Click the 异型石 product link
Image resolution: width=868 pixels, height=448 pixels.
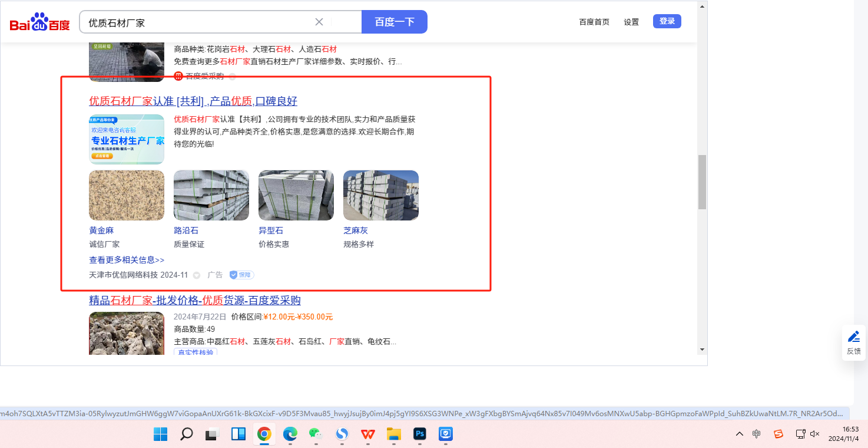[x=271, y=230]
